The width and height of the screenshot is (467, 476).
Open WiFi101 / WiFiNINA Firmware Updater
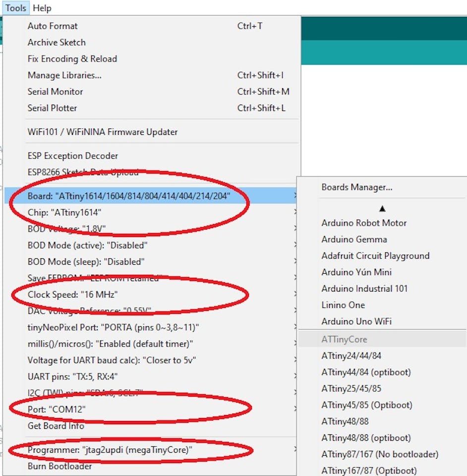click(151, 132)
